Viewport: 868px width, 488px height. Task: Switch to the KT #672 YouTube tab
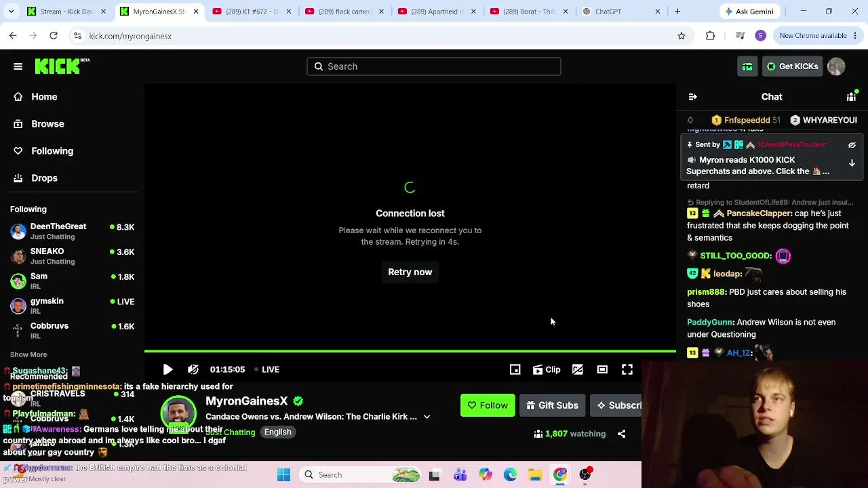(x=251, y=12)
